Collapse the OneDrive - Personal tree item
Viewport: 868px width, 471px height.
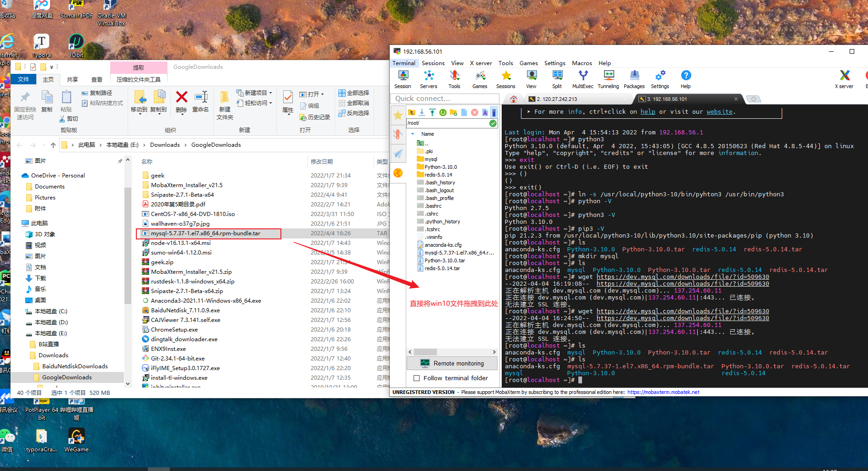[18, 175]
